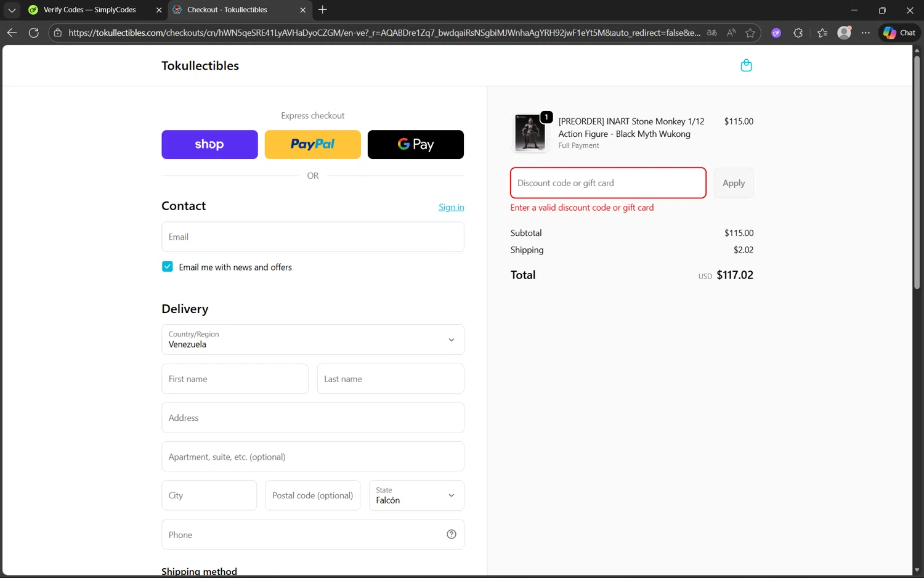Focus the Email input field

[313, 237]
